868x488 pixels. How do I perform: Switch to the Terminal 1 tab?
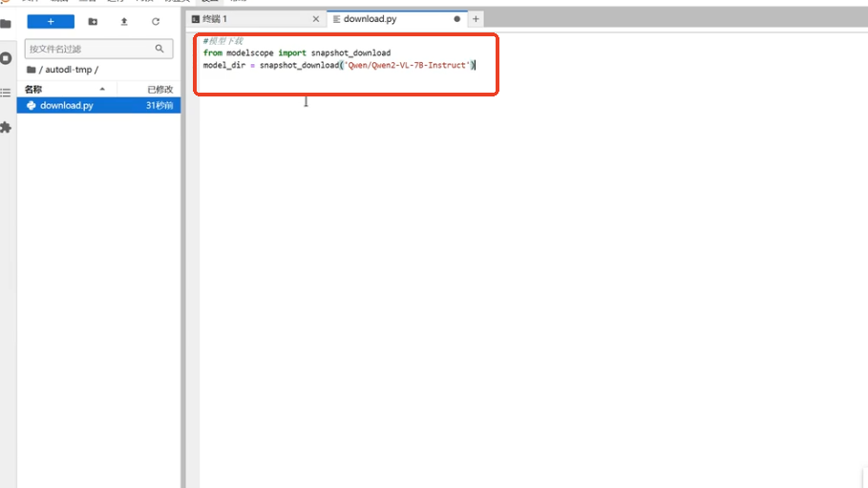pyautogui.click(x=256, y=19)
